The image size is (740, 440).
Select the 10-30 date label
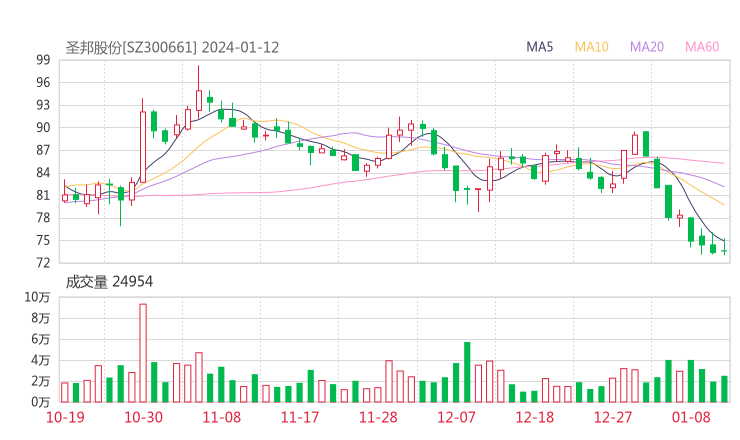[143, 417]
